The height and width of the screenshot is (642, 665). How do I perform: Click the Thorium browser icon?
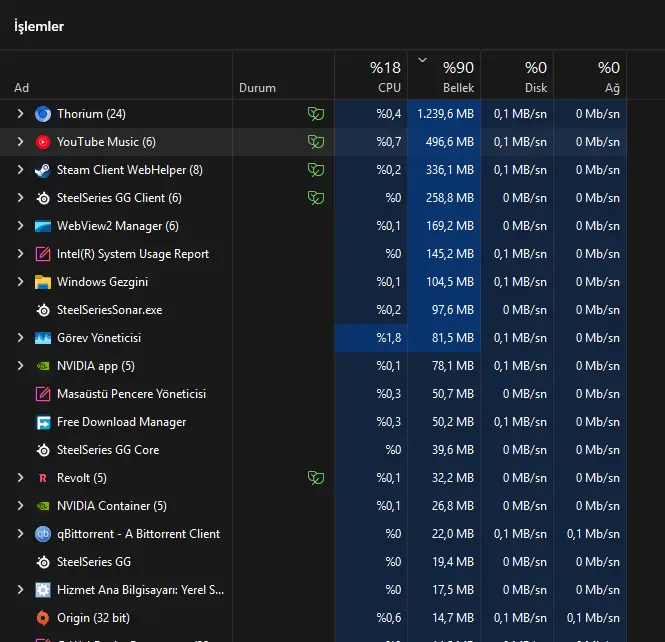coord(43,114)
